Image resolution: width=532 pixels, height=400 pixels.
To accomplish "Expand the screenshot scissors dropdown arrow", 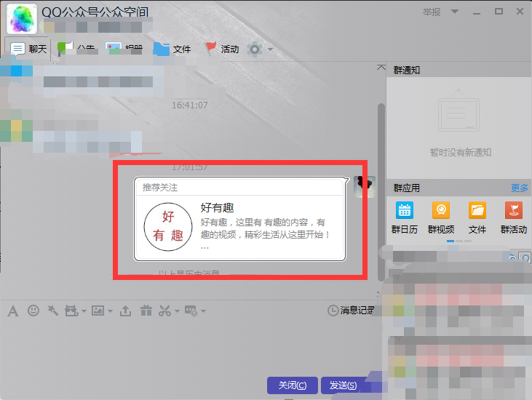I will (177, 311).
